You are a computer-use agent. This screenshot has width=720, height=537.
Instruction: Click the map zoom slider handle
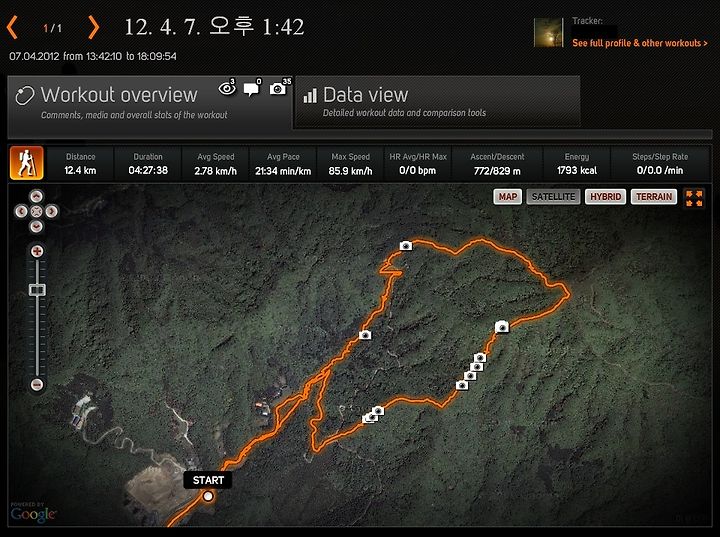pos(37,290)
